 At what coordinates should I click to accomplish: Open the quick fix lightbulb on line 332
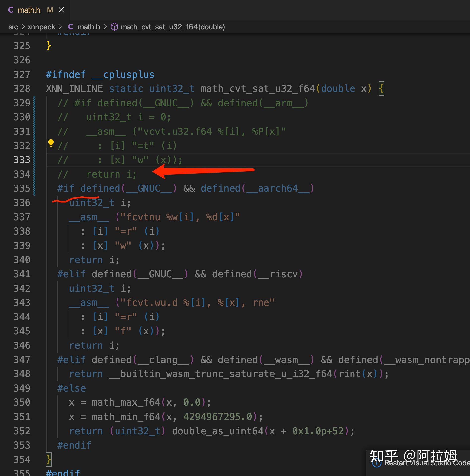click(51, 143)
